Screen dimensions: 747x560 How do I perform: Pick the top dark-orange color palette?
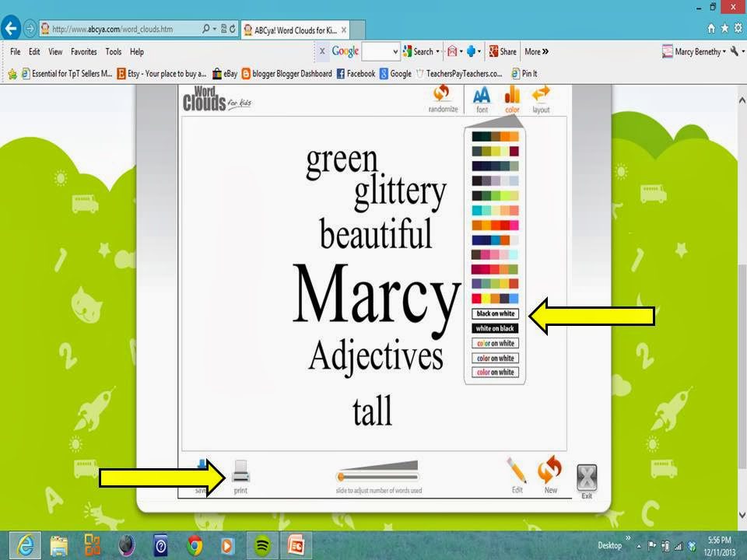click(495, 137)
